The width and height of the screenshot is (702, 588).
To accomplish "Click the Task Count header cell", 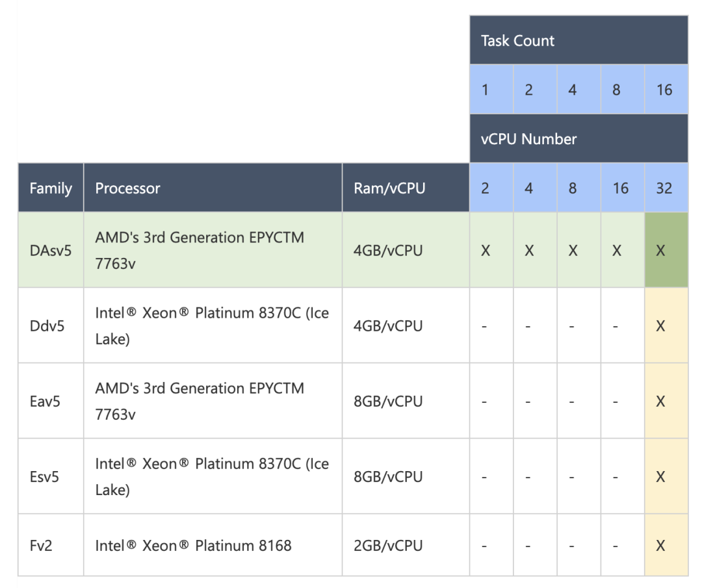I will tap(578, 40).
